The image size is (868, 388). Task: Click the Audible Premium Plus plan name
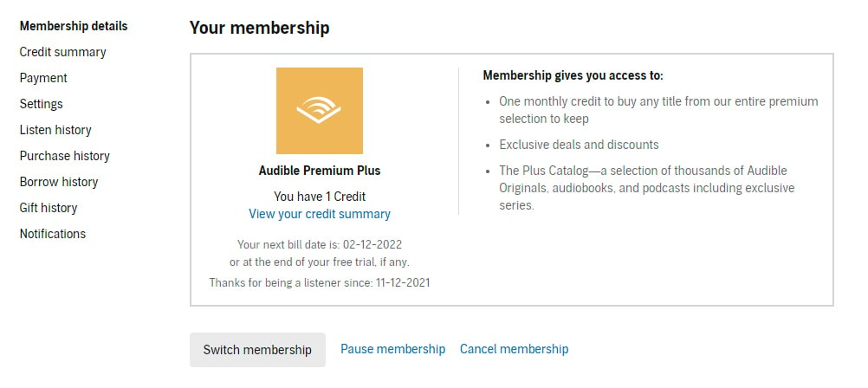320,171
